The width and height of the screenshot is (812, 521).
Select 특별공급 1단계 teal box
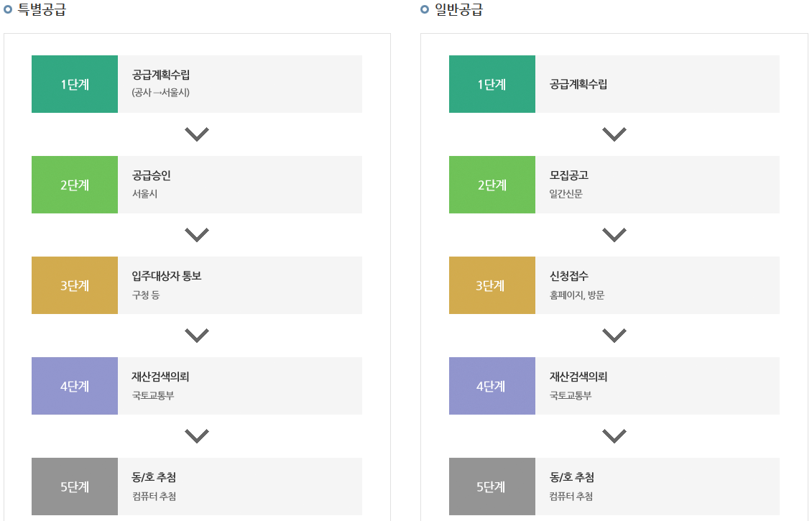(75, 84)
